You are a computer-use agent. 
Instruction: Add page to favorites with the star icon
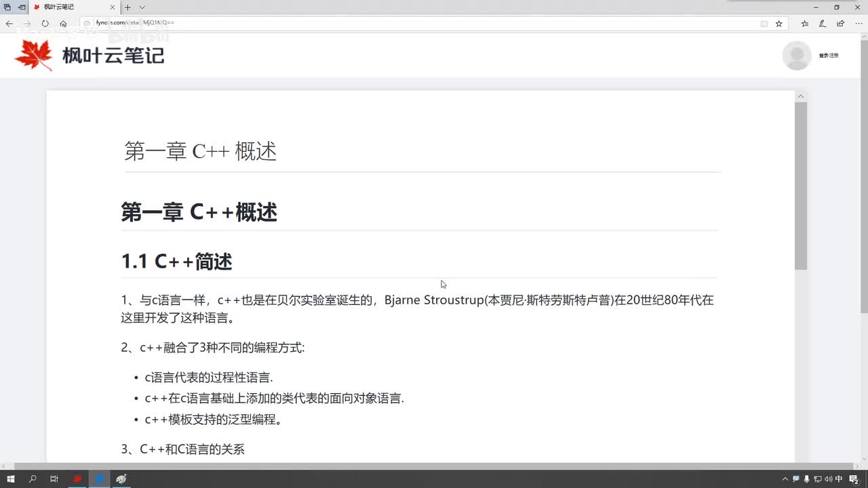coord(779,23)
